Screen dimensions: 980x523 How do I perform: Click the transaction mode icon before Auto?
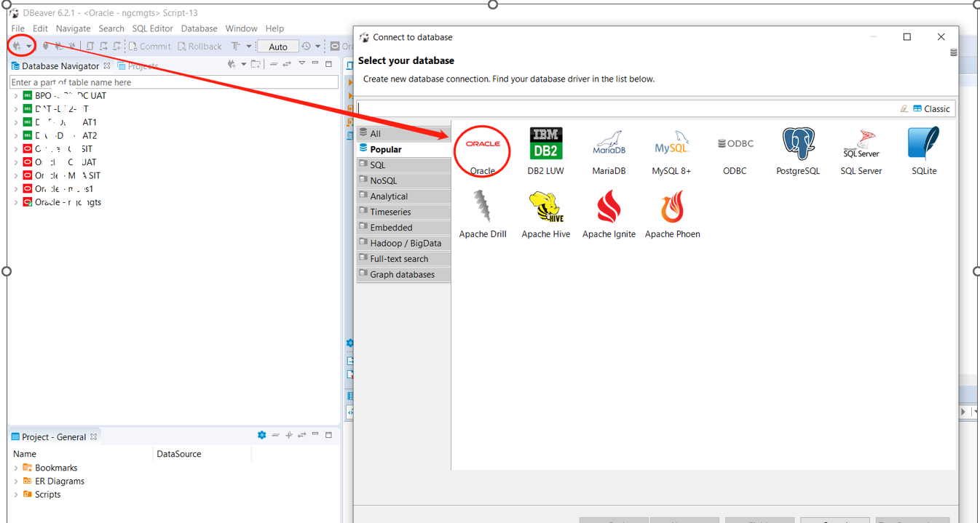coord(236,46)
